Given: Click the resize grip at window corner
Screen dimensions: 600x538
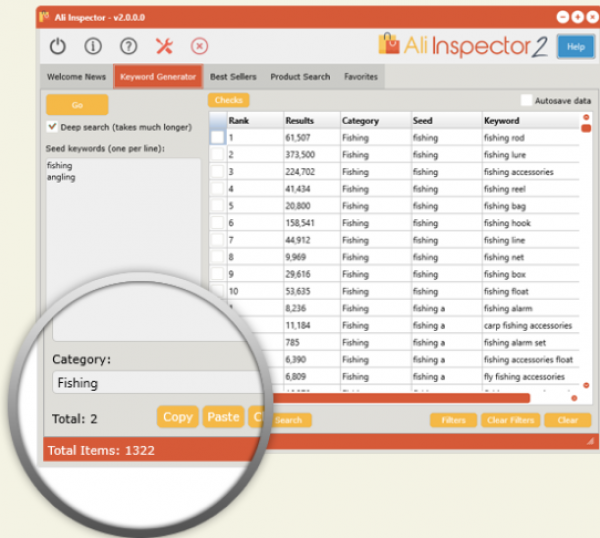Looking at the screenshot, I should (589, 440).
